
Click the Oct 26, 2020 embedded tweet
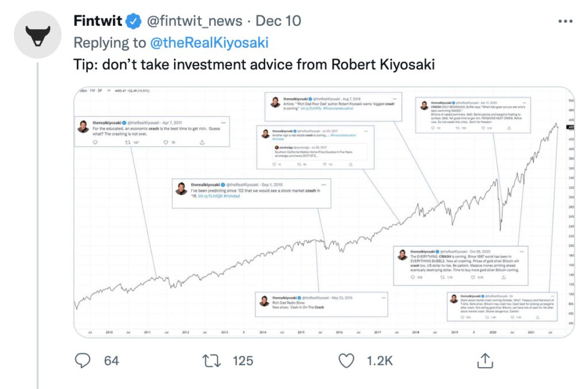point(461,265)
